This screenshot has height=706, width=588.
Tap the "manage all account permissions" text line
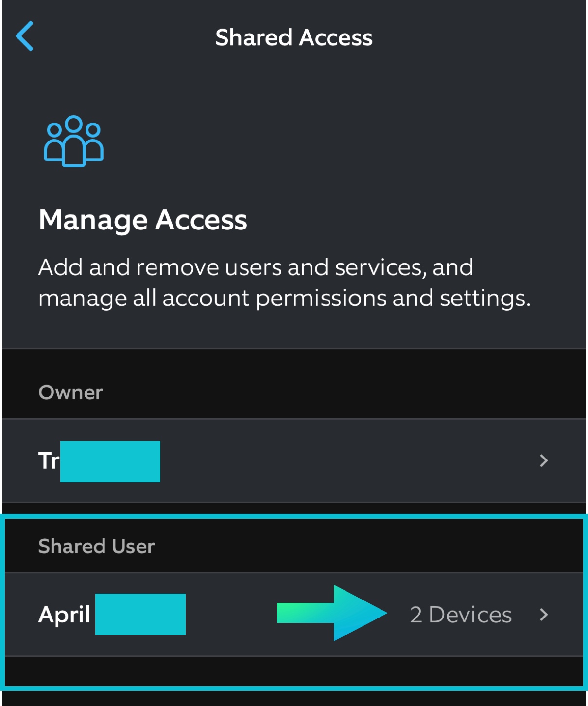[x=284, y=298]
